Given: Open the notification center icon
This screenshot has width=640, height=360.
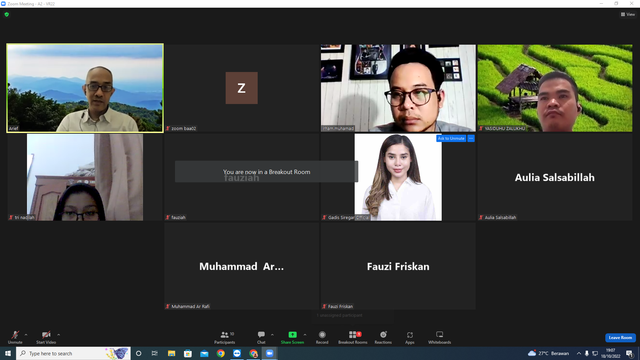Looking at the screenshot, I should click(629, 353).
